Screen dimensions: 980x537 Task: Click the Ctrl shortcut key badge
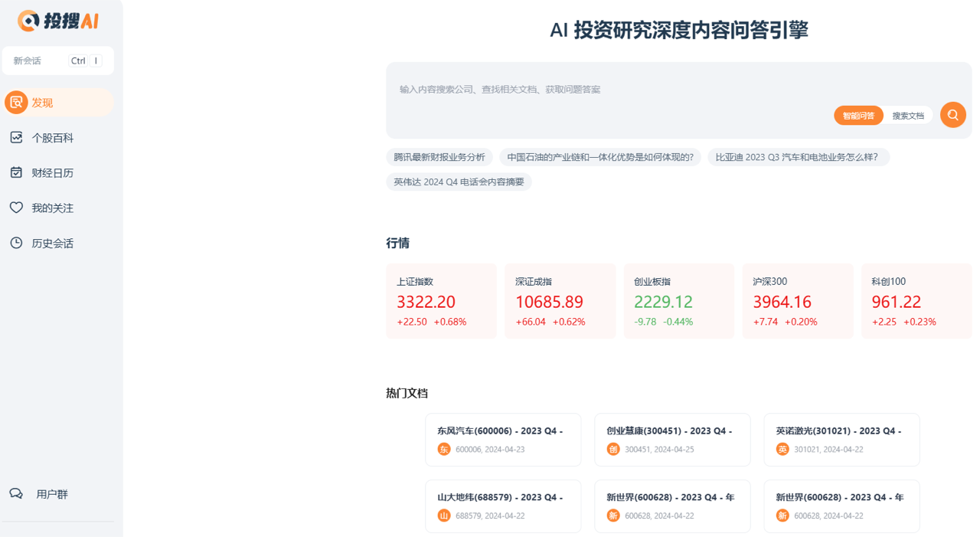click(x=78, y=61)
